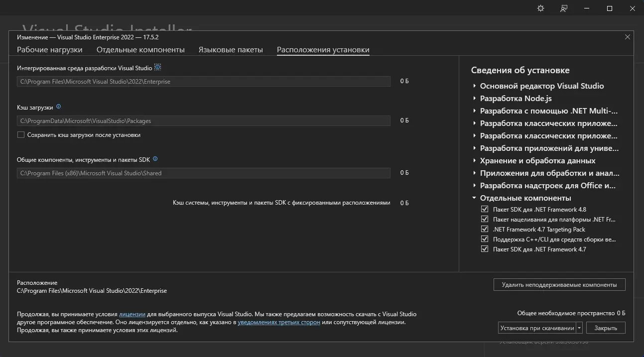Enable Сохранить кэш загрузки после установки
The image size is (644, 357).
20,134
